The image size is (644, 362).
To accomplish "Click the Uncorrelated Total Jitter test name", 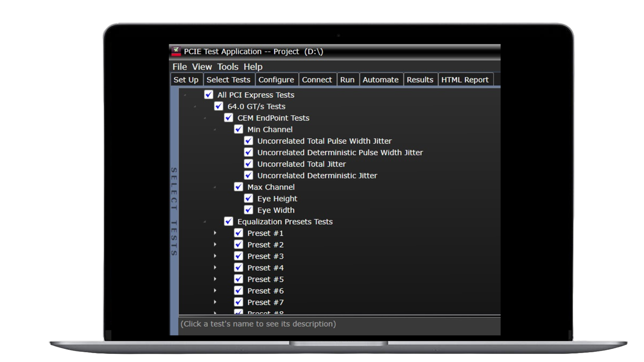I will pyautogui.click(x=302, y=164).
